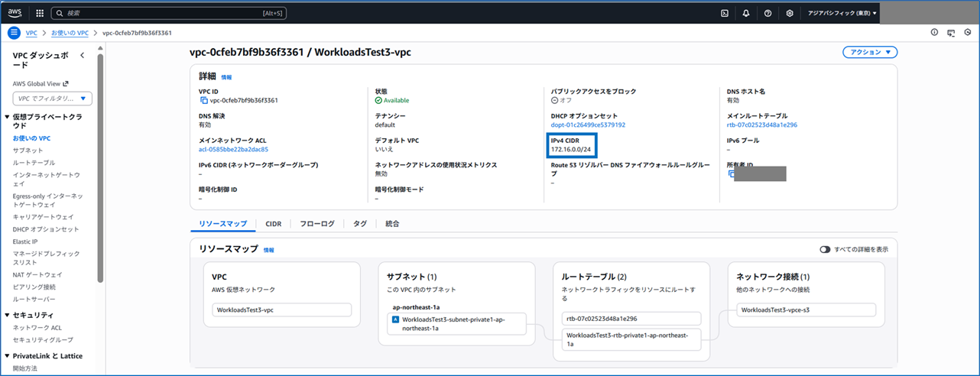Click the rightmost circular icon in breadcrumb bar
Screen dimensions: 980x376
click(968, 33)
